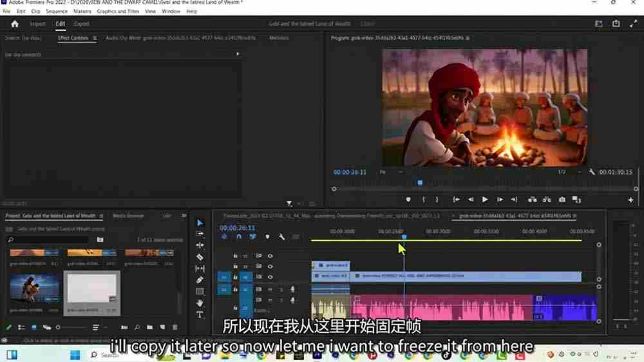Mute audio track A2

point(270,300)
